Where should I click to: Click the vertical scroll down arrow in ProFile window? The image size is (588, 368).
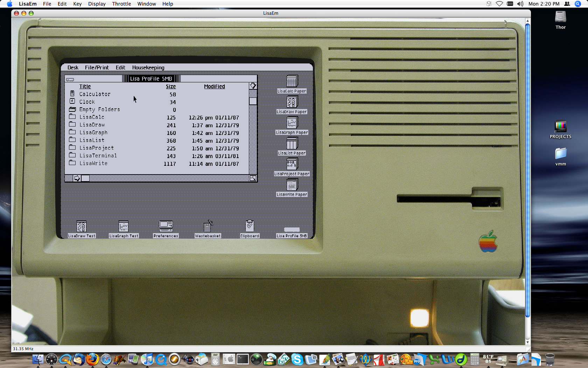coord(253,86)
